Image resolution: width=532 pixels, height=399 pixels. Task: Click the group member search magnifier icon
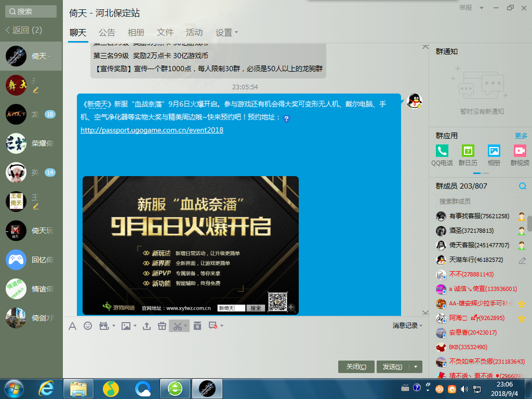point(523,186)
